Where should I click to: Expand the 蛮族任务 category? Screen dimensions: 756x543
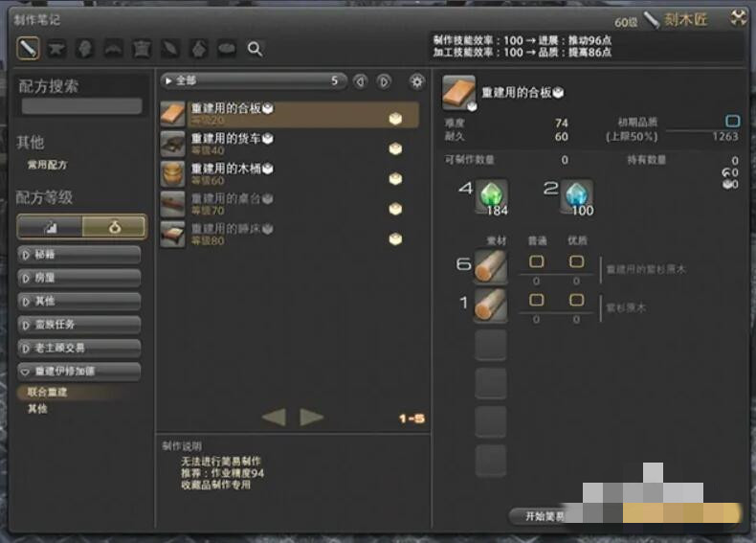(79, 325)
